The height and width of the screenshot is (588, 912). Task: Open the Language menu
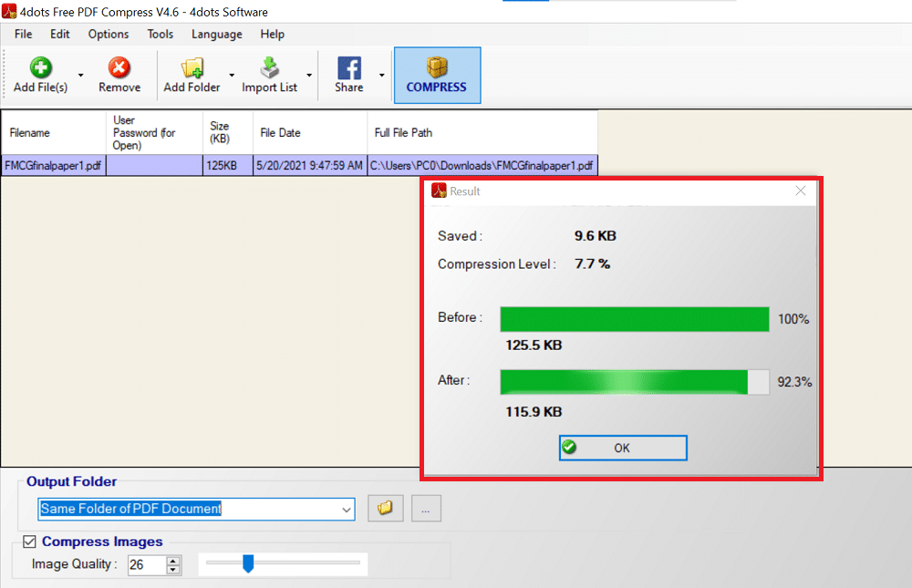tap(216, 34)
